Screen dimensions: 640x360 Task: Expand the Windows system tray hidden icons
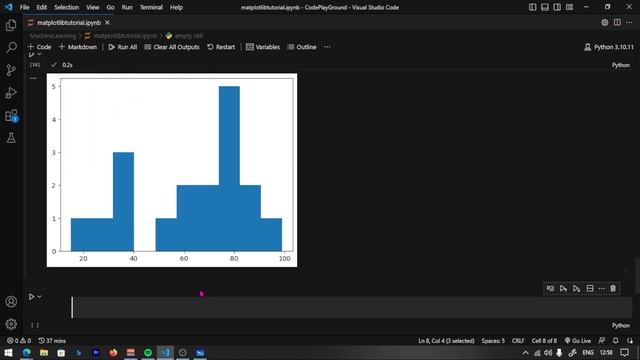coord(525,353)
